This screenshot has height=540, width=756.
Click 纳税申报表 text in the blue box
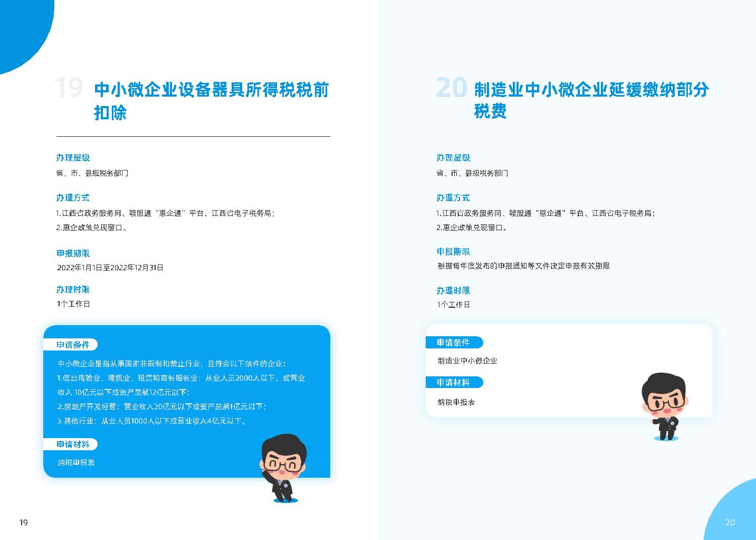click(x=76, y=462)
